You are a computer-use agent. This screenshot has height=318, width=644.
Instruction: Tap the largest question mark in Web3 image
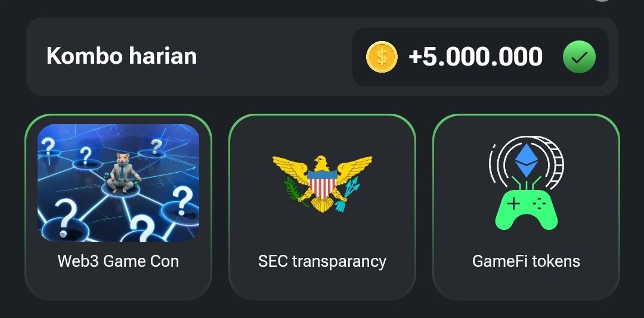[x=66, y=218]
